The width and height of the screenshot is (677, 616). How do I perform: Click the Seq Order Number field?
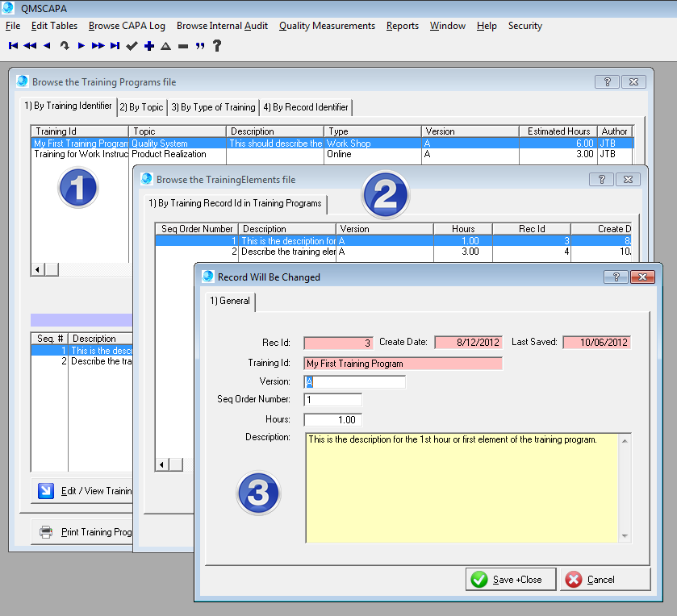point(332,400)
